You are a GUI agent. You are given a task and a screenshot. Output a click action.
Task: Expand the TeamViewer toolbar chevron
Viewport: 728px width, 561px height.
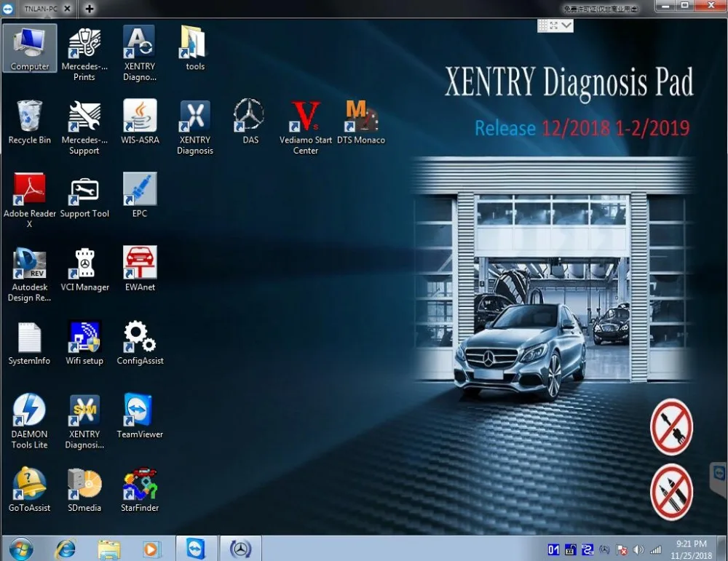pyautogui.click(x=566, y=25)
